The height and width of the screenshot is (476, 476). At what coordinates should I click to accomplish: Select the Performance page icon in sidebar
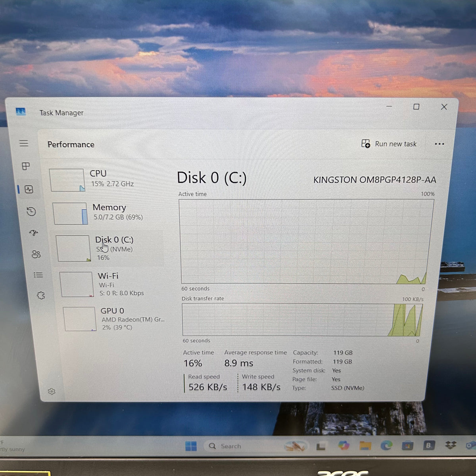pyautogui.click(x=29, y=189)
